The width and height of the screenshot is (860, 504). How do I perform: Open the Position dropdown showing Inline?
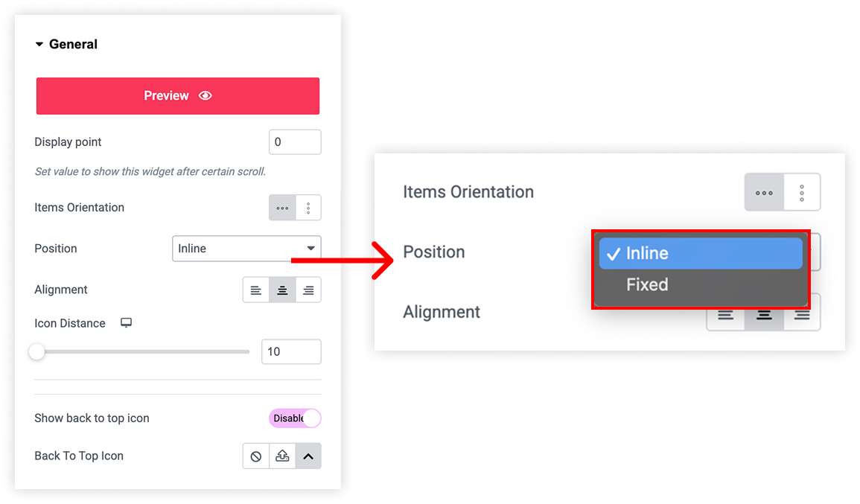point(246,249)
